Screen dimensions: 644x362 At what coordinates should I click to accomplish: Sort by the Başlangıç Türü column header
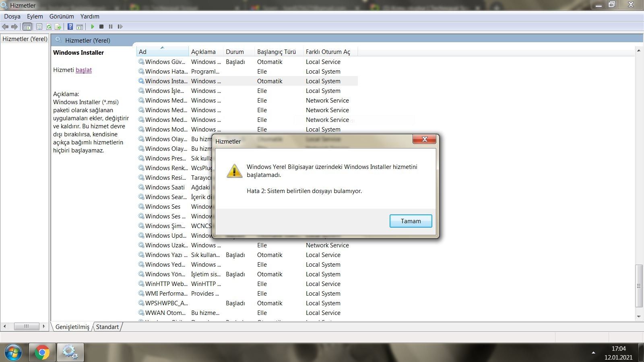[x=279, y=51]
